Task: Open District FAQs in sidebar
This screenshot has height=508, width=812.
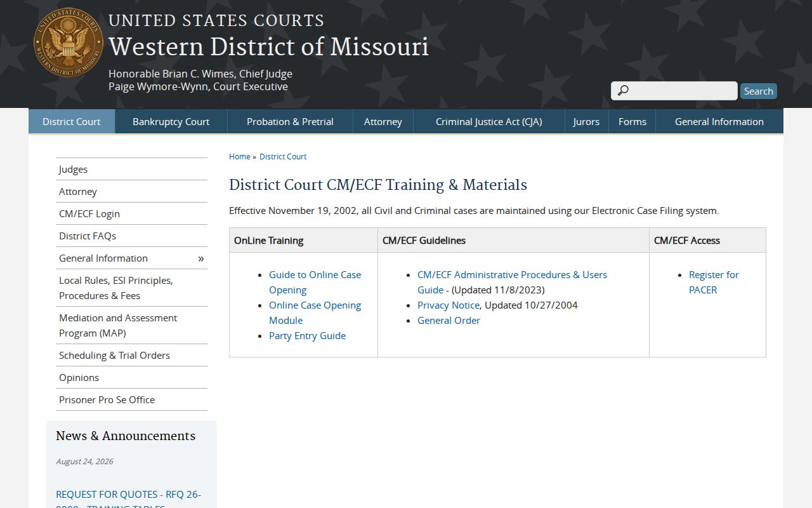Action: 131,236
